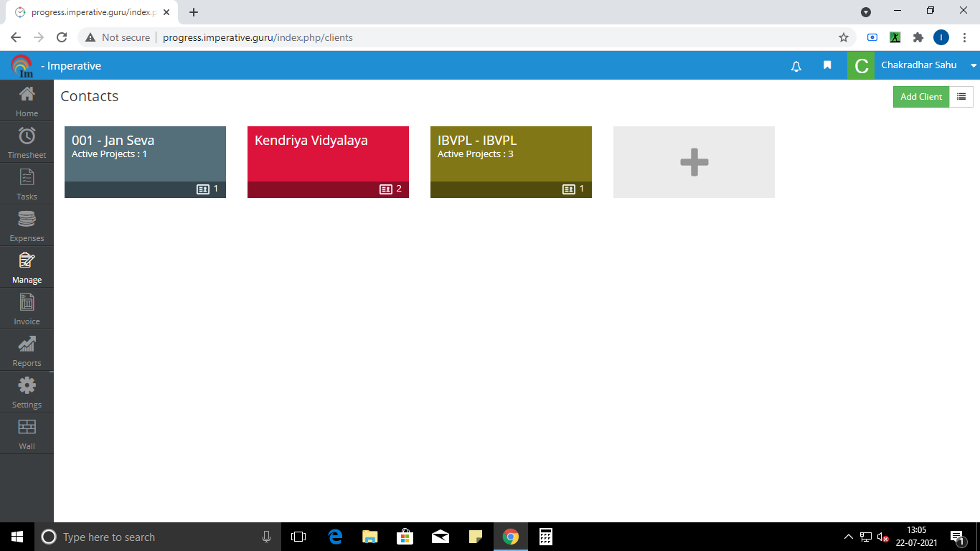The image size is (980, 551).
Task: Open the Wall sidebar item
Action: [x=27, y=433]
